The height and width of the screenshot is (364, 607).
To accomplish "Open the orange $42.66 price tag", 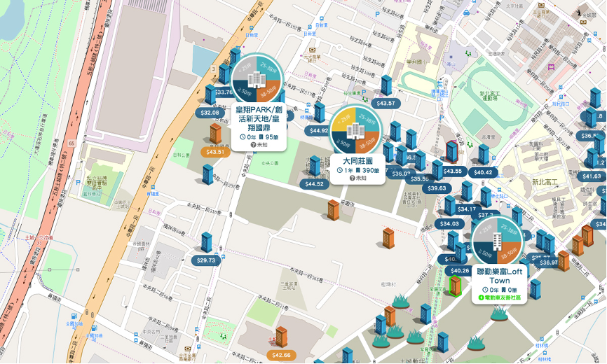I will pyautogui.click(x=282, y=355).
